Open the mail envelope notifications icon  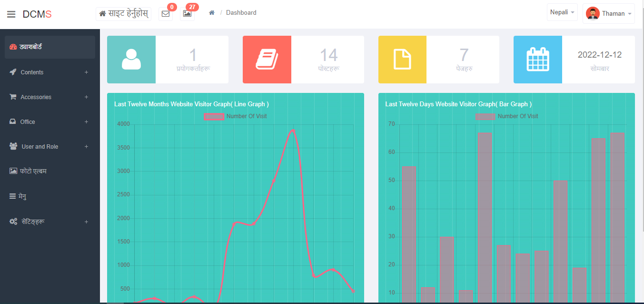pos(166,14)
